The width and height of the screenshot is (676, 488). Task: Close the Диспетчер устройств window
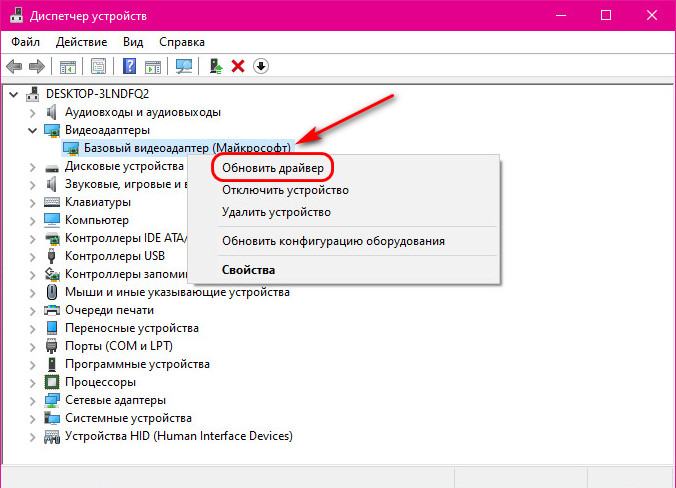(x=652, y=16)
